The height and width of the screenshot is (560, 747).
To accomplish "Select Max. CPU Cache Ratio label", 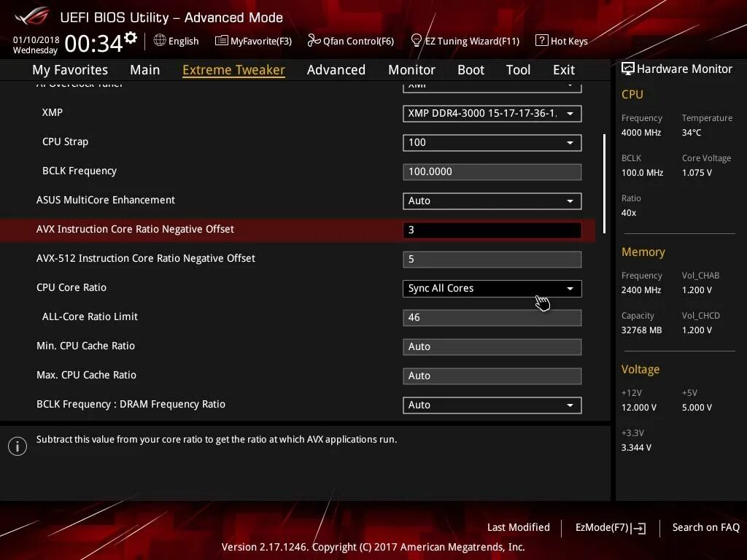I will (86, 375).
